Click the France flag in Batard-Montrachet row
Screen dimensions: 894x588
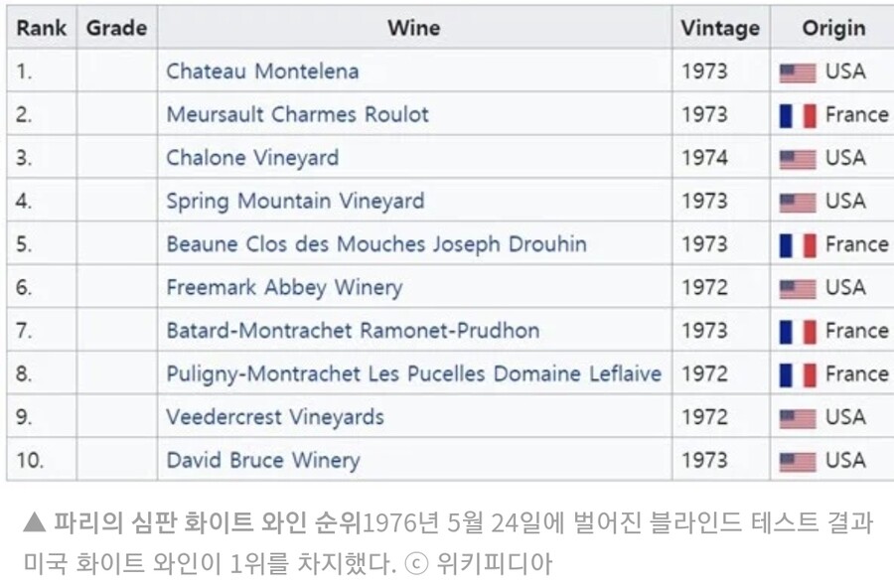pyautogui.click(x=798, y=332)
